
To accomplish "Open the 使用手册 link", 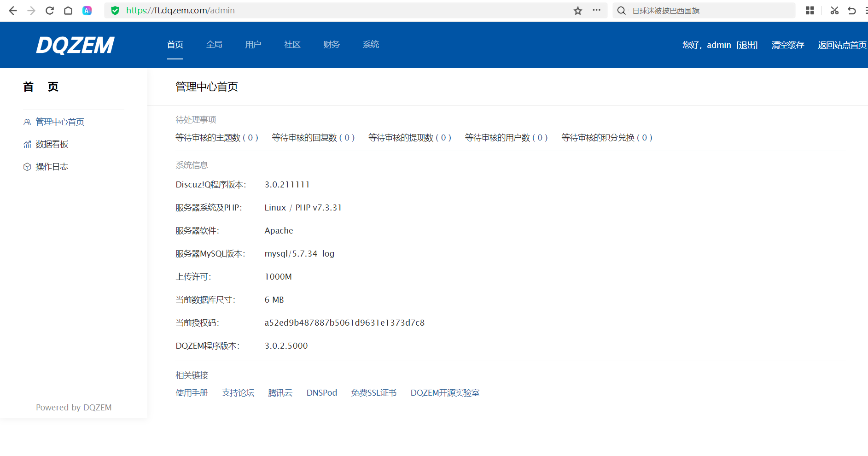I will [192, 393].
